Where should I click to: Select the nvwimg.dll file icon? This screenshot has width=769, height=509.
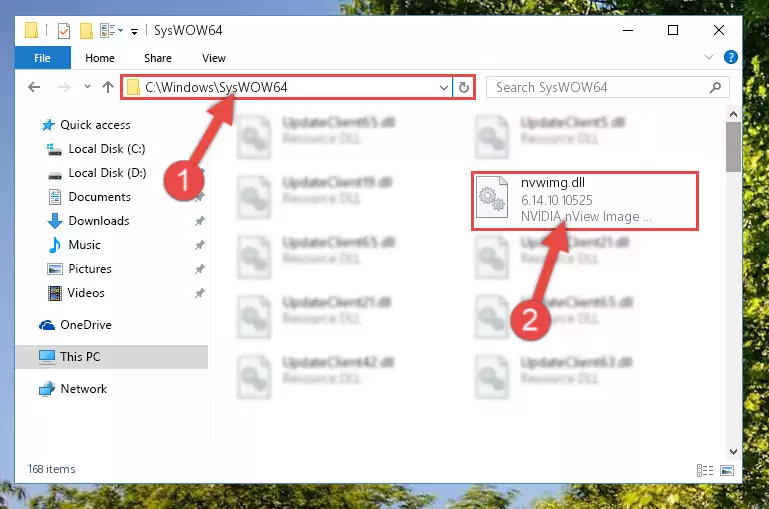pos(492,197)
